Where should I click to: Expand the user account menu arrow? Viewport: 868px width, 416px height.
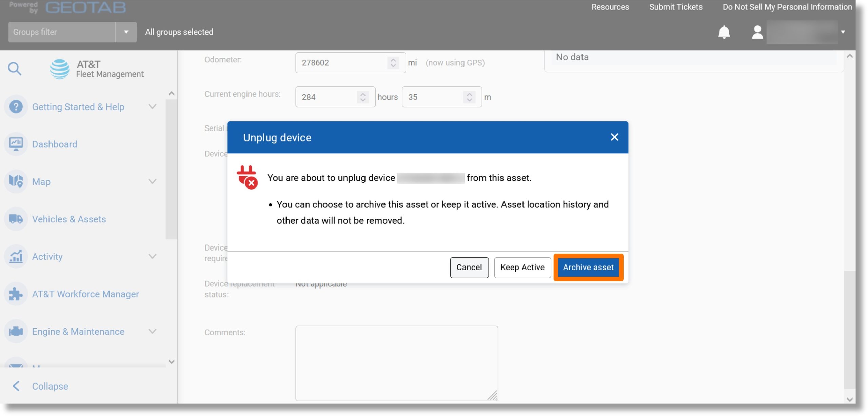[x=843, y=32]
